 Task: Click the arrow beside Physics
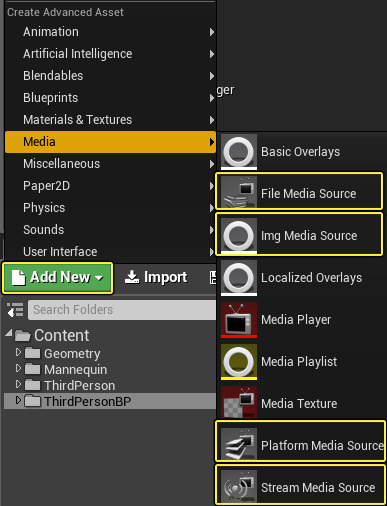click(x=212, y=208)
